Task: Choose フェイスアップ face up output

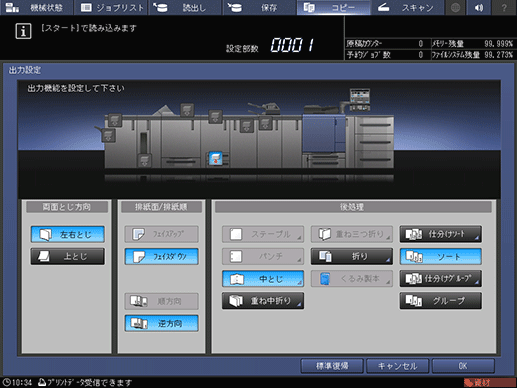Action: point(162,234)
